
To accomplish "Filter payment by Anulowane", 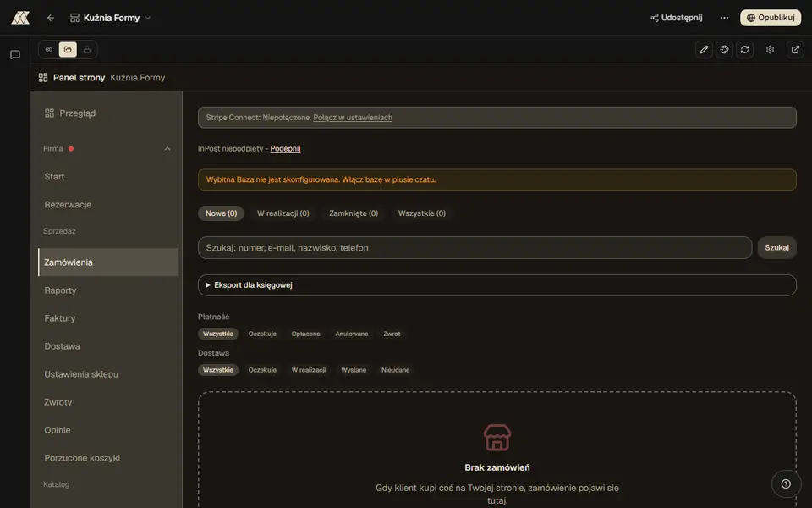I will point(352,334).
